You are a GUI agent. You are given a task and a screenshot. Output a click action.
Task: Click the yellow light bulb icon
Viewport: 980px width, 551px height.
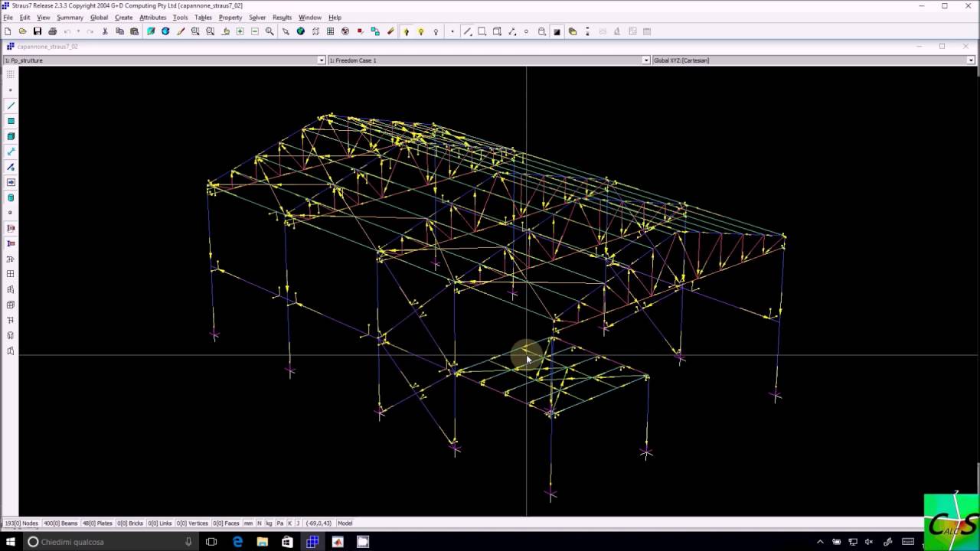tap(420, 31)
